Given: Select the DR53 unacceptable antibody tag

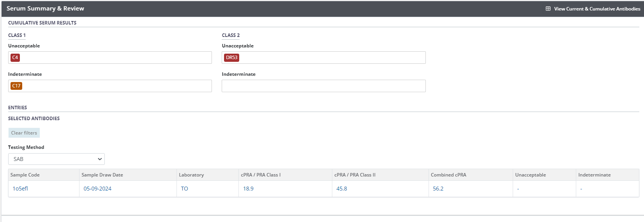Looking at the screenshot, I should click(231, 58).
